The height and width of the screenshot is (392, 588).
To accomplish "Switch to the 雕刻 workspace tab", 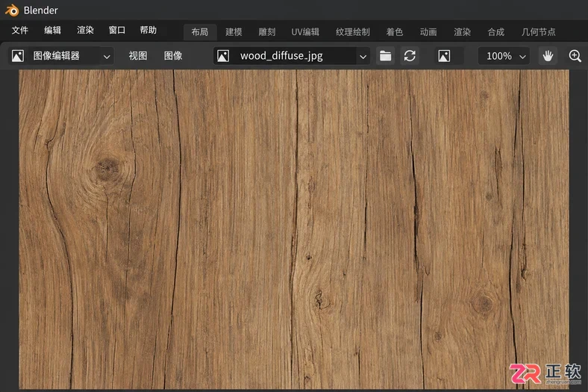I will click(x=267, y=32).
